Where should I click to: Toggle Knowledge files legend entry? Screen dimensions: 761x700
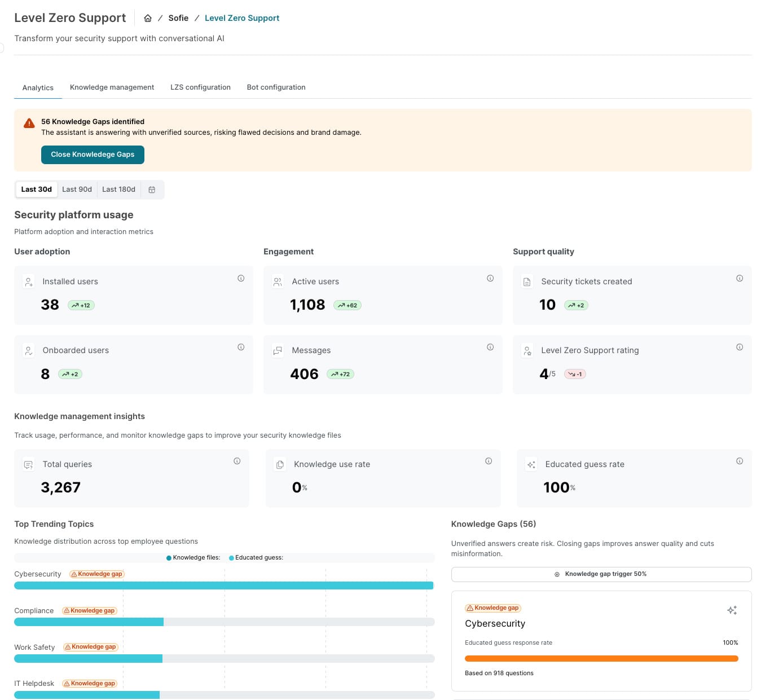coord(193,558)
